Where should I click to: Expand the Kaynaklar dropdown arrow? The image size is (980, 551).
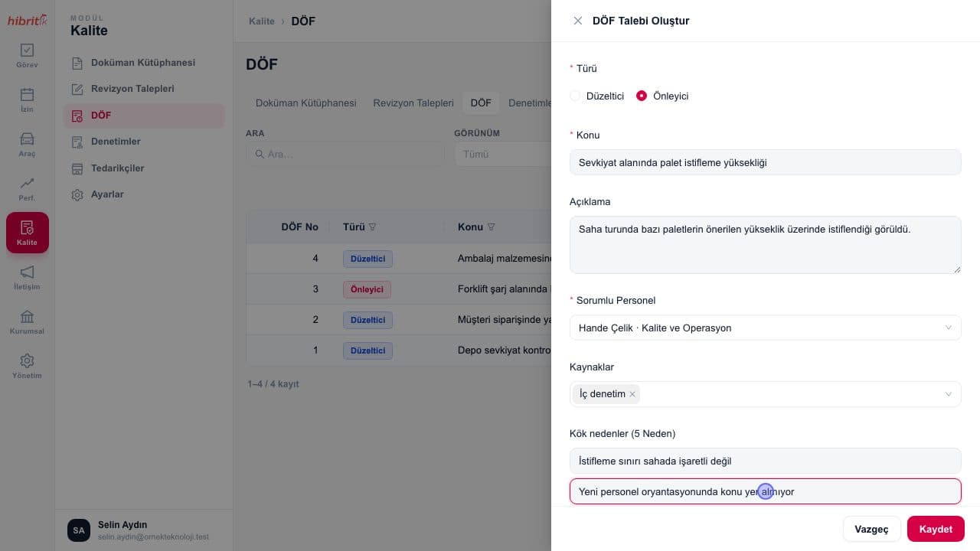tap(949, 394)
